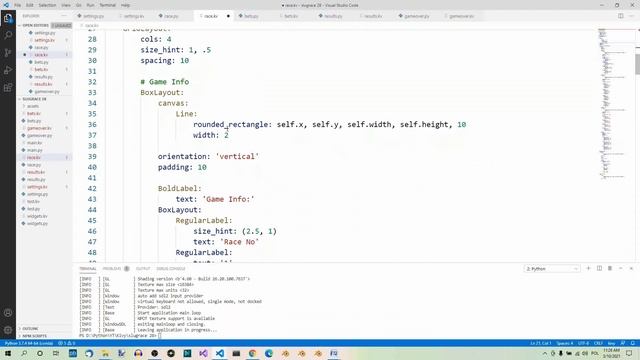Collapse the SLUGRACE project folder section
640x360 pixels.
(34, 99)
